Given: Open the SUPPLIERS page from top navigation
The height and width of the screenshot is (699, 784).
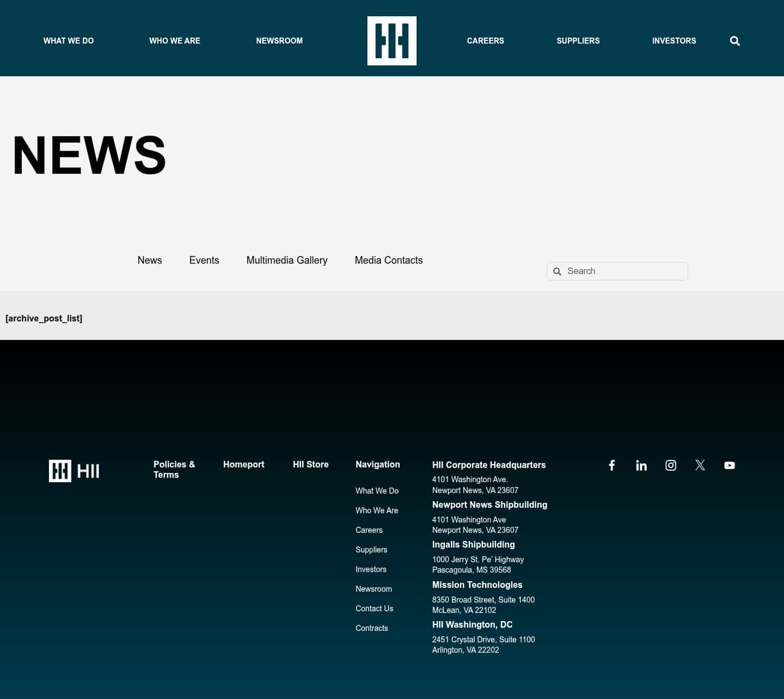Looking at the screenshot, I should click(x=578, y=40).
